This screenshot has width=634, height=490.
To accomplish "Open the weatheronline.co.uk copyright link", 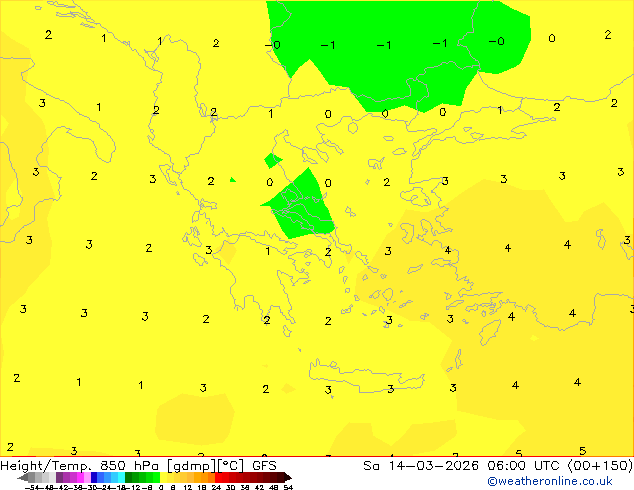I will tap(550, 481).
